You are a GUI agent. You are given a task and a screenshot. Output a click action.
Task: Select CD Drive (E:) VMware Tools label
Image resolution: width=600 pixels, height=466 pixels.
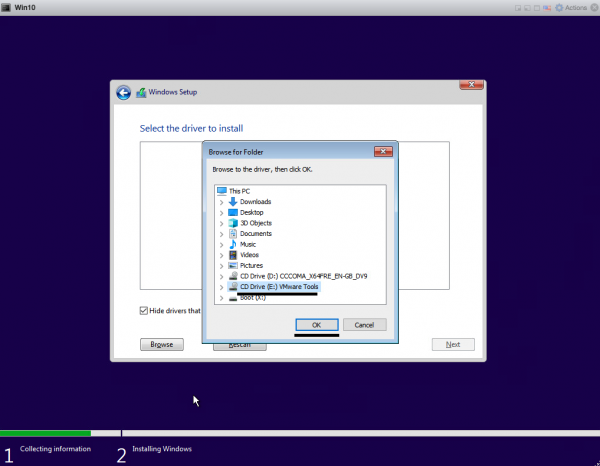tap(279, 287)
